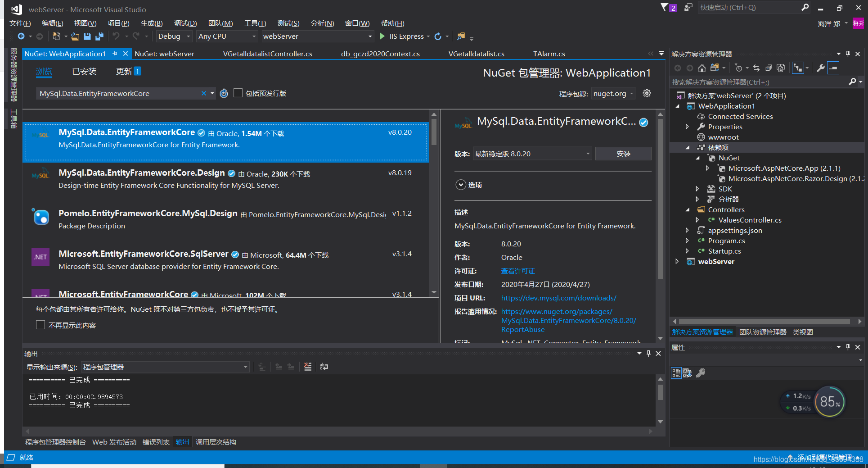868x468 pixels.
Task: Refresh NuGet search results
Action: [x=224, y=93]
